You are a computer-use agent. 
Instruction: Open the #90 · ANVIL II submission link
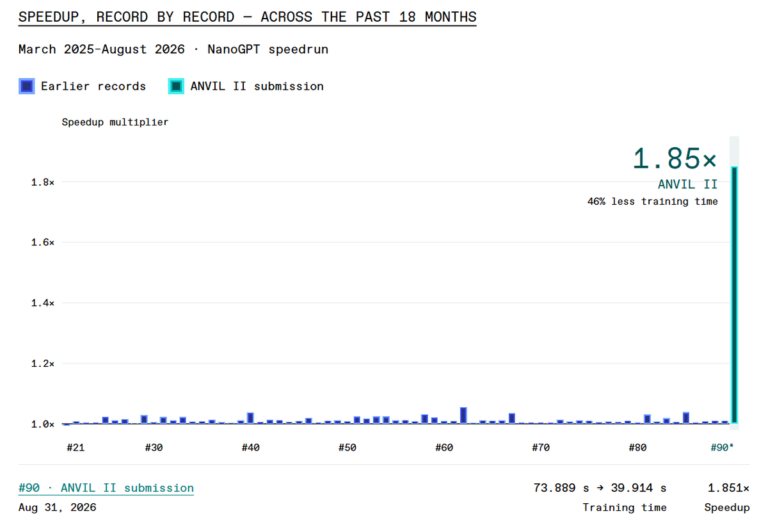tap(106, 488)
